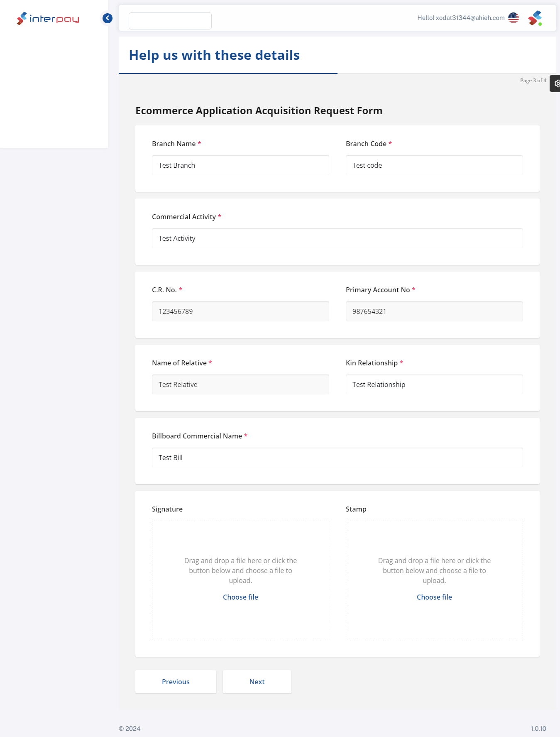The height and width of the screenshot is (737, 560).
Task: Choose file for Stamp upload
Action: pos(434,597)
